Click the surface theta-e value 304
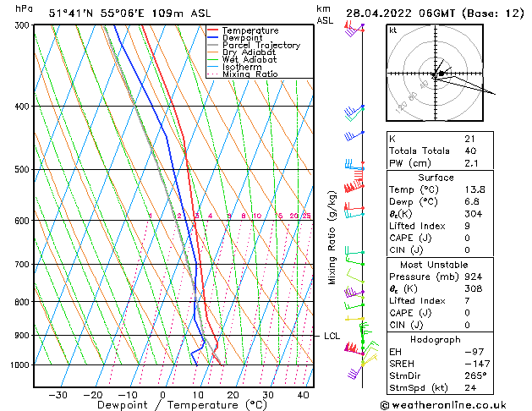Screen dimensions: 532x411 tap(474, 214)
